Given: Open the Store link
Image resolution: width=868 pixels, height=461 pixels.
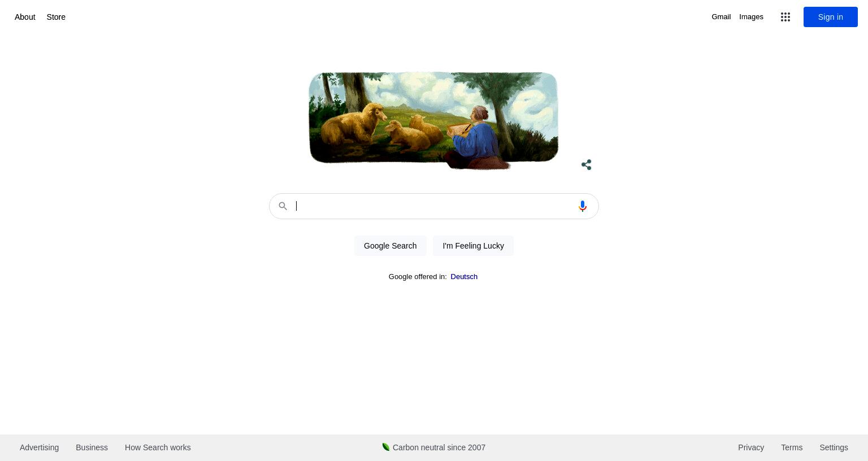Looking at the screenshot, I should (56, 17).
